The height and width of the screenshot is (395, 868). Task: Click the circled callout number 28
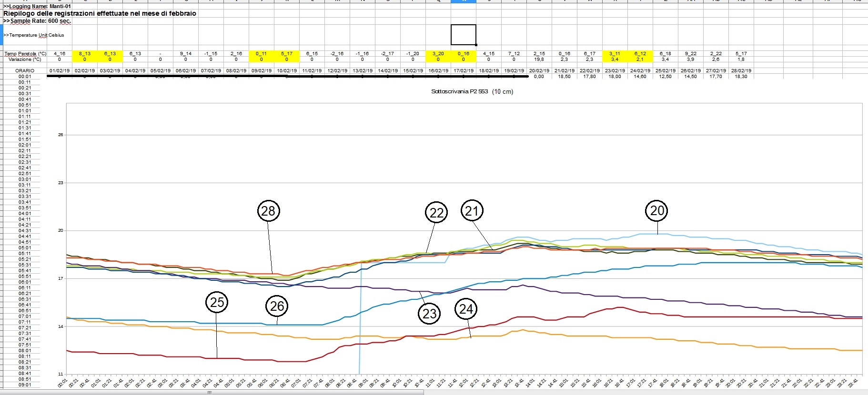pos(268,211)
